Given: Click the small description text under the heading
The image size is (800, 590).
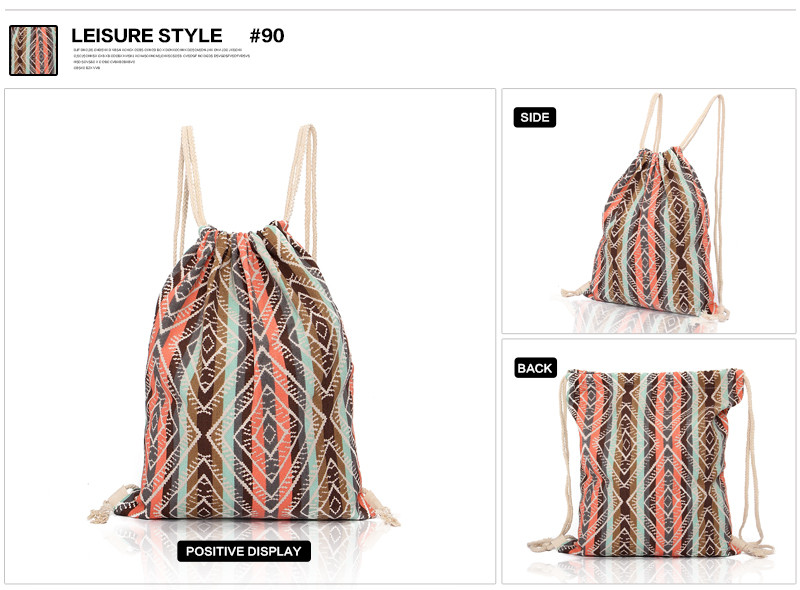Looking at the screenshot, I should tap(161, 59).
